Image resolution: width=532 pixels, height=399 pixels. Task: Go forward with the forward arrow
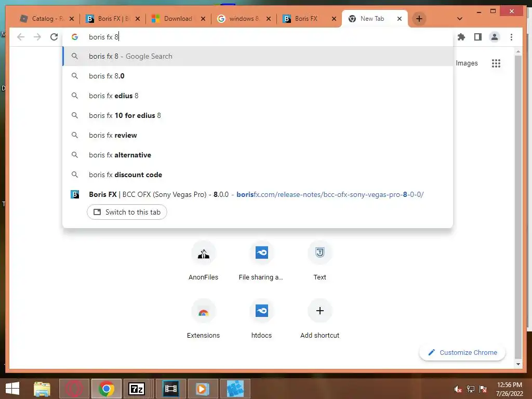37,37
